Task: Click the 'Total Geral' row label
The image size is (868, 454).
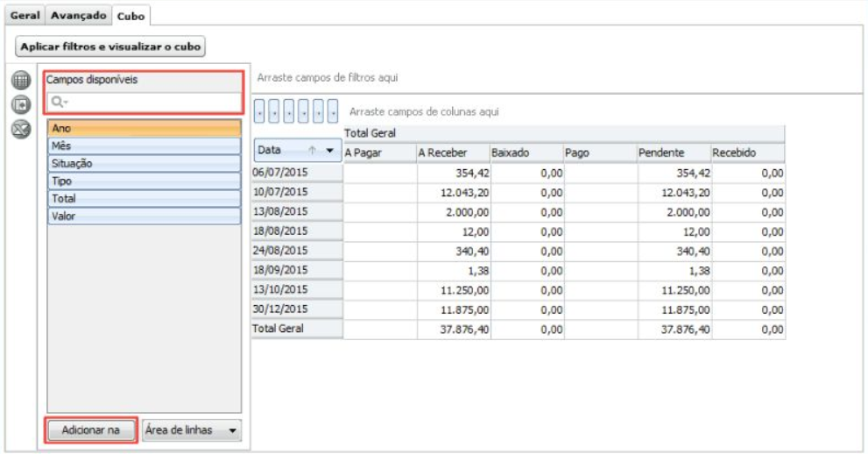Action: (x=297, y=329)
